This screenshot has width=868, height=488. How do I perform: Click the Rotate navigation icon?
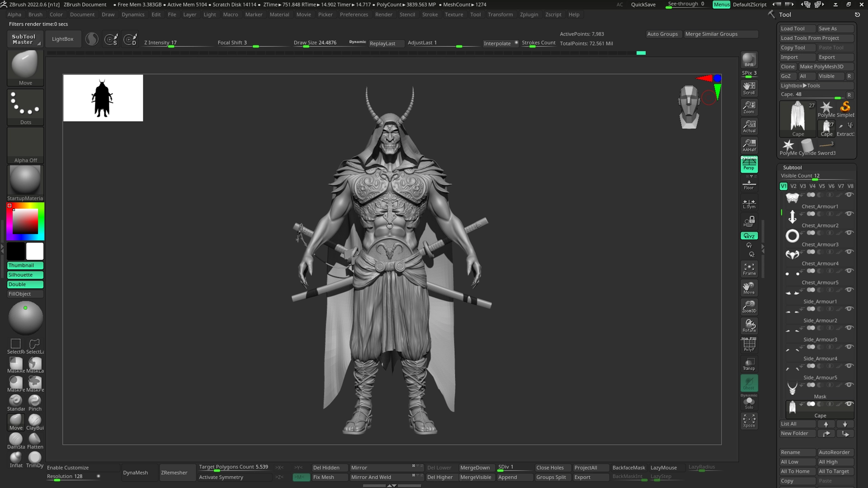(x=749, y=325)
